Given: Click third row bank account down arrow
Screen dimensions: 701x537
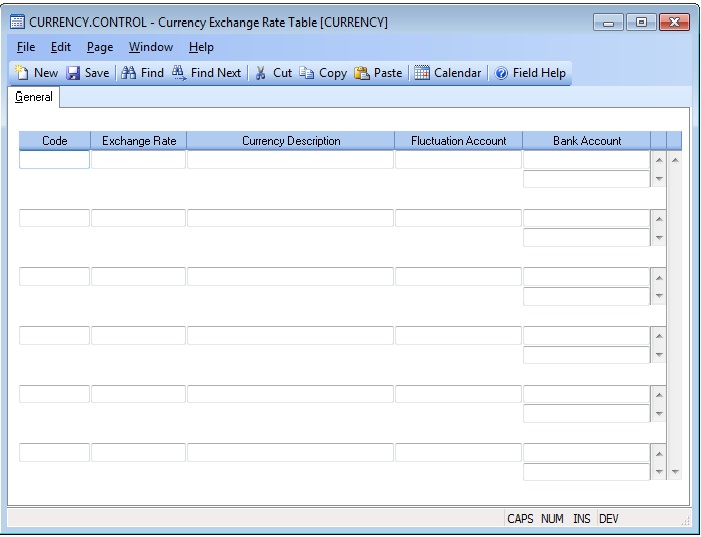Looking at the screenshot, I should click(x=659, y=296).
